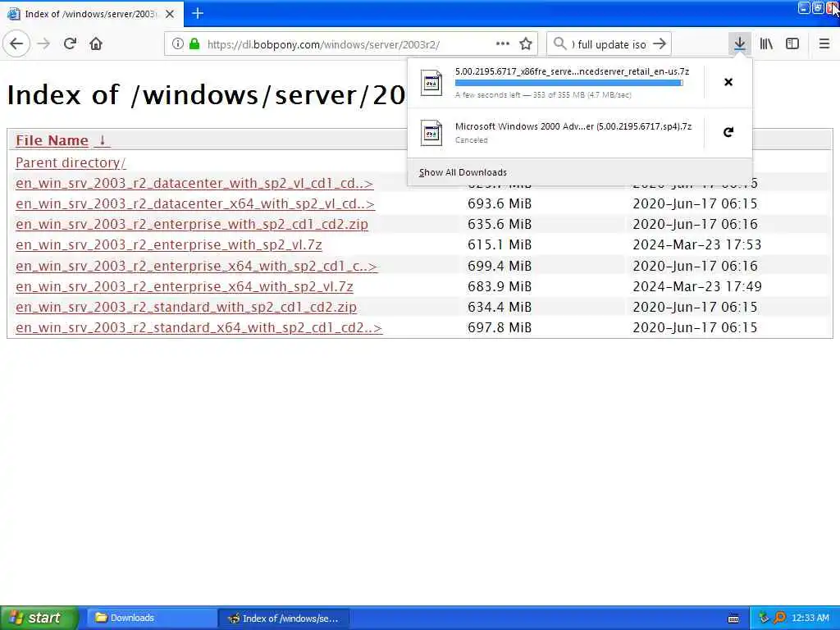Click the 634.4 MiB size cell
The width and height of the screenshot is (840, 630).
[500, 307]
